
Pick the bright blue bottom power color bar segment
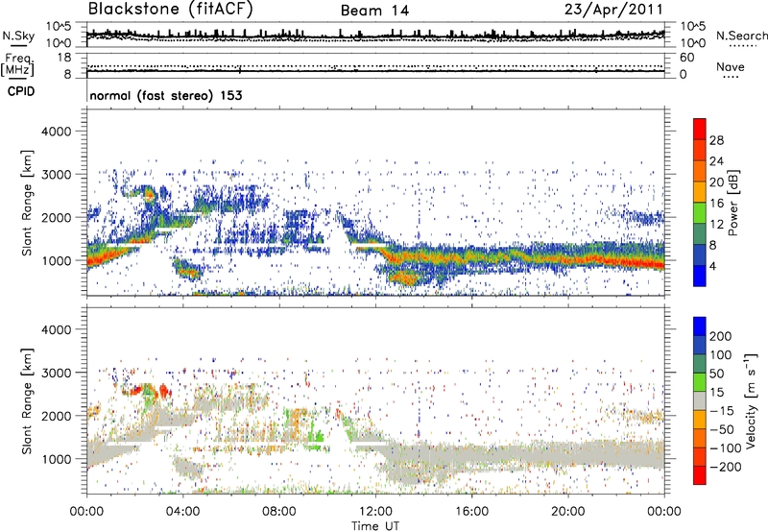pos(700,276)
